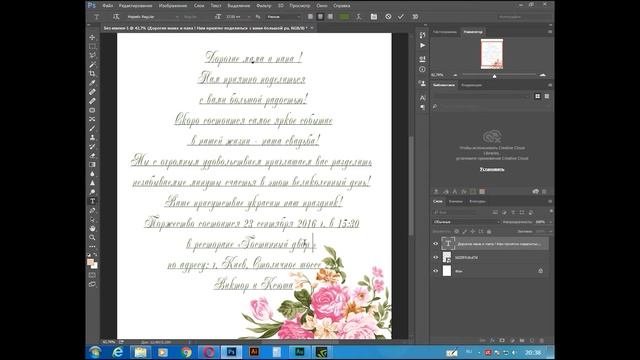The width and height of the screenshot is (640, 360).
Task: Create a new layer icon
Action: (x=531, y=340)
